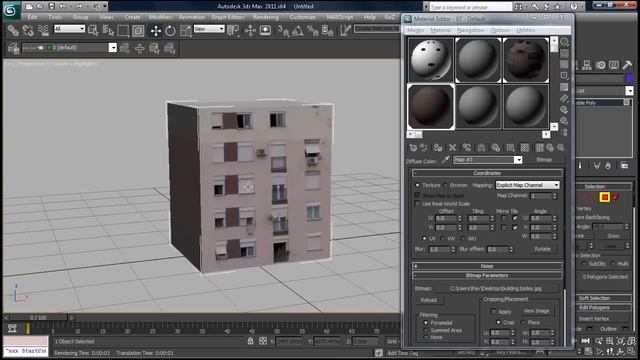The height and width of the screenshot is (360, 640).
Task: Click Show Map in Viewport checker icon
Action: tap(525, 148)
